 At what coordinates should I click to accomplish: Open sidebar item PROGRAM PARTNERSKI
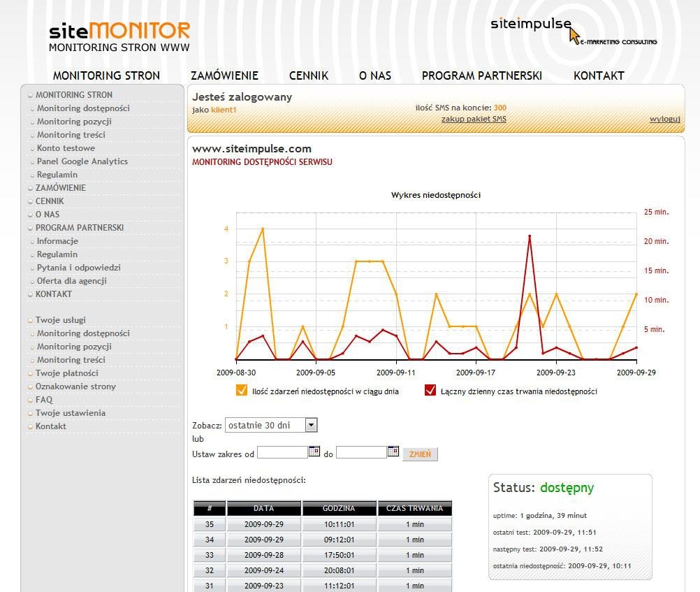(80, 228)
